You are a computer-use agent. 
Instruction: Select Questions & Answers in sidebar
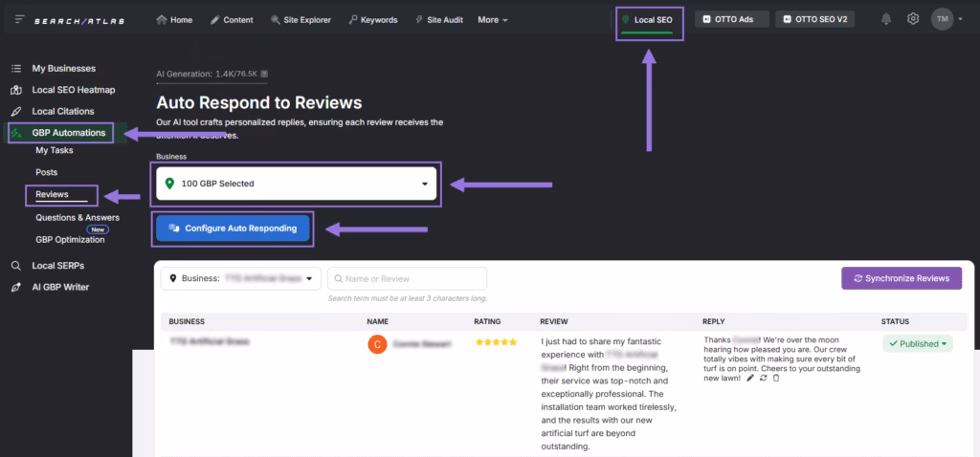coord(78,217)
